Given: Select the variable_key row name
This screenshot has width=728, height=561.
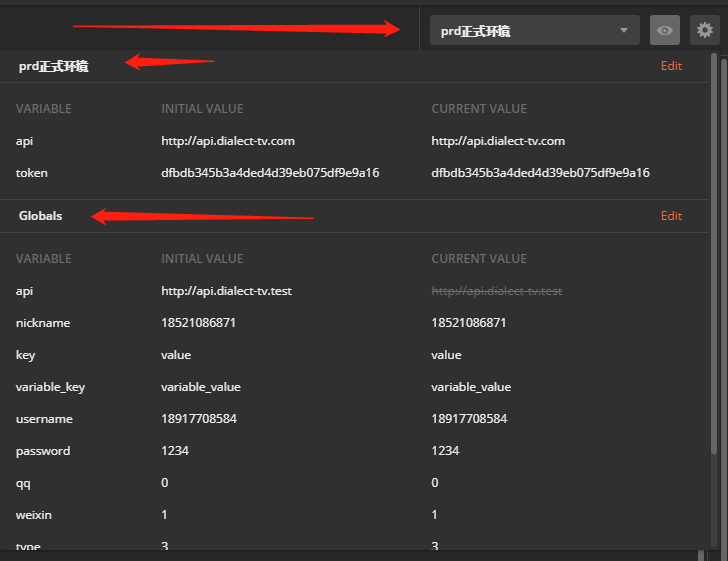Looking at the screenshot, I should click(50, 387).
